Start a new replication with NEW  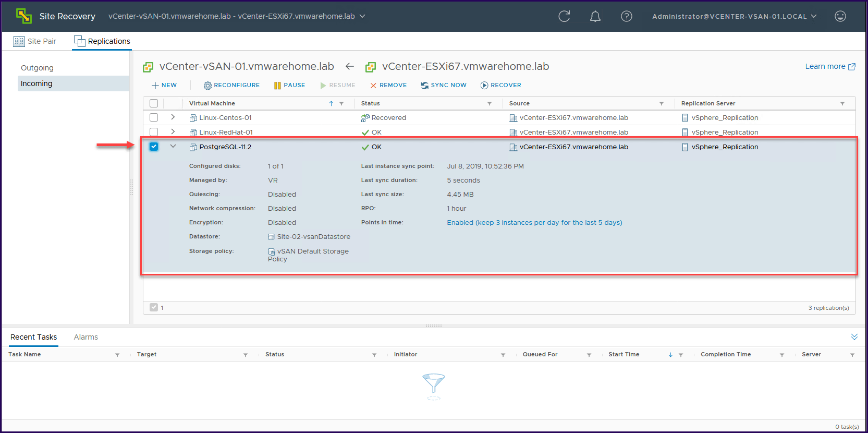(x=164, y=85)
